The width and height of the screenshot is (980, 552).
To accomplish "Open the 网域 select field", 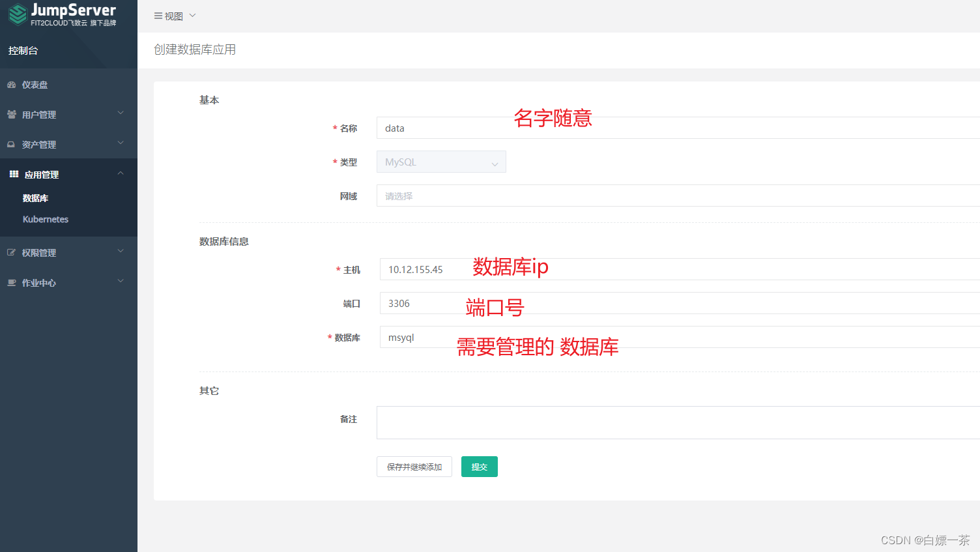I will (678, 196).
